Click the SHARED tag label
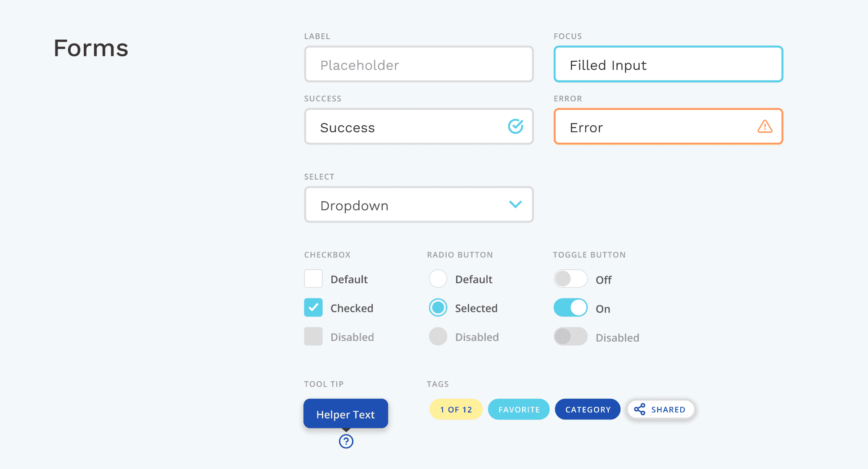Viewport: 868px width, 469px height. click(668, 410)
